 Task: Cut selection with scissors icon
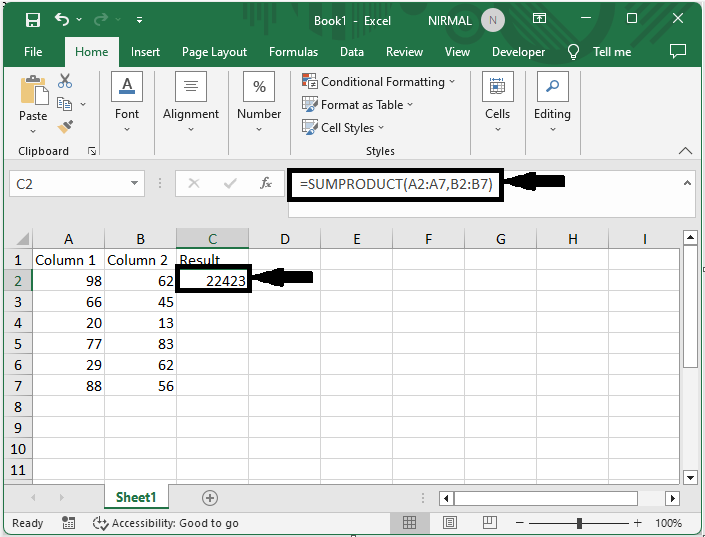pos(65,81)
